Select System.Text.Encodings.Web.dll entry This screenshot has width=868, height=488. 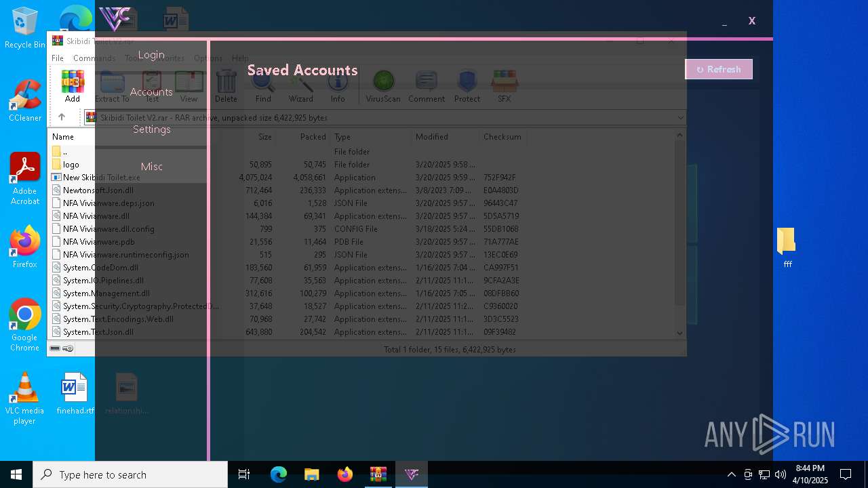[x=118, y=319]
